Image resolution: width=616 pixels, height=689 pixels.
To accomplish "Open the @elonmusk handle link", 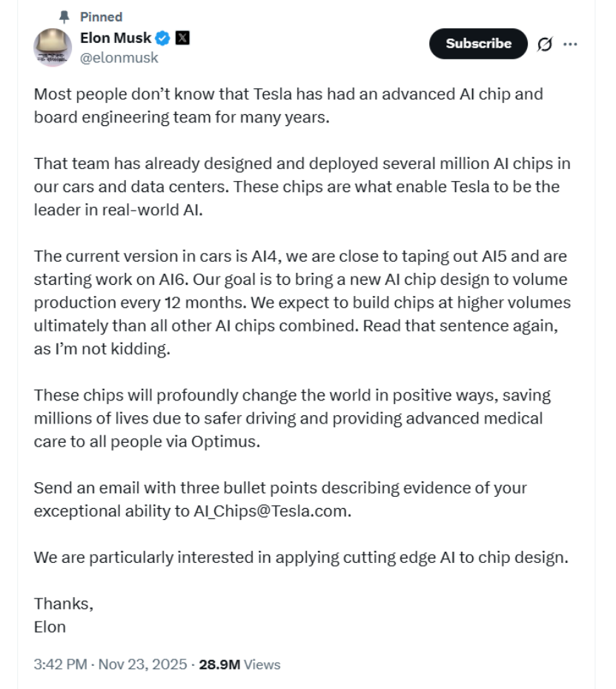I will pos(119,57).
